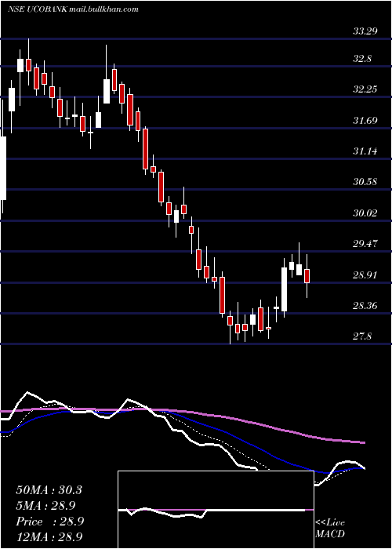
Task: Click the NSE UCOBANK mail.bullkhan.com title text
Action: pos(73,9)
